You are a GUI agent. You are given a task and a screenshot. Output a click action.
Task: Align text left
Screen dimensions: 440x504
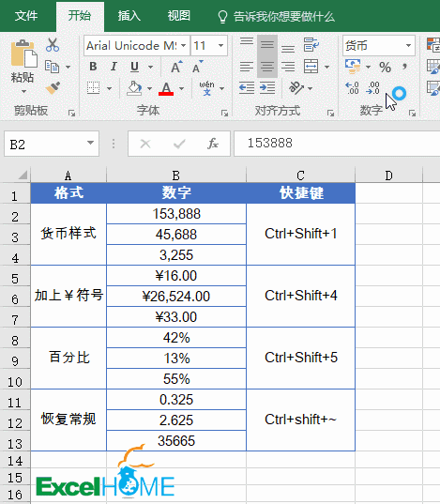247,67
